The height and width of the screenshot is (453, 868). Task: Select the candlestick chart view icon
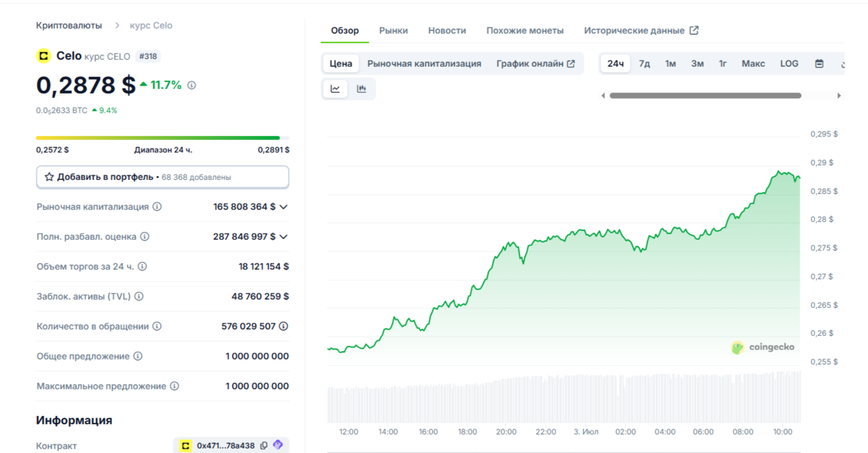pyautogui.click(x=362, y=89)
